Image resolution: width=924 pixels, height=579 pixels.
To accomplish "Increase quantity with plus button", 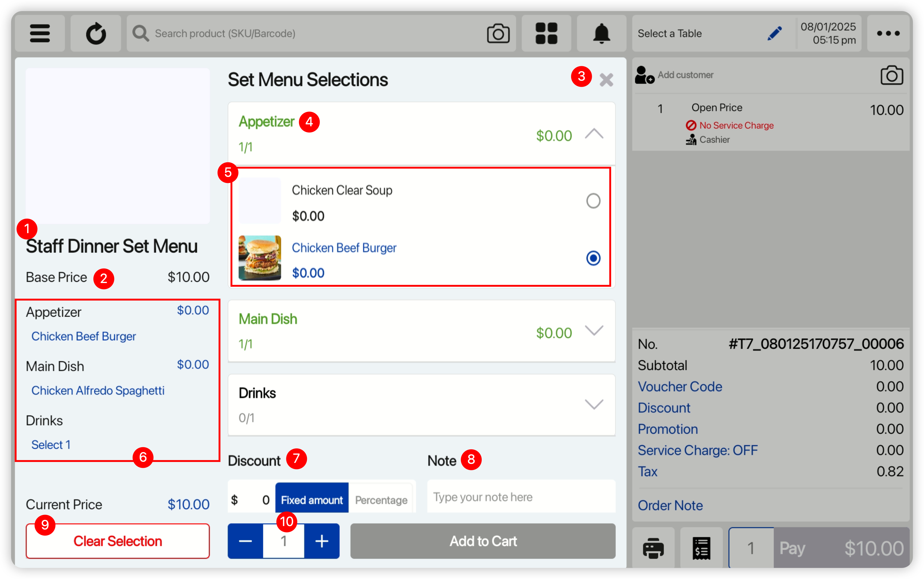I will (322, 541).
